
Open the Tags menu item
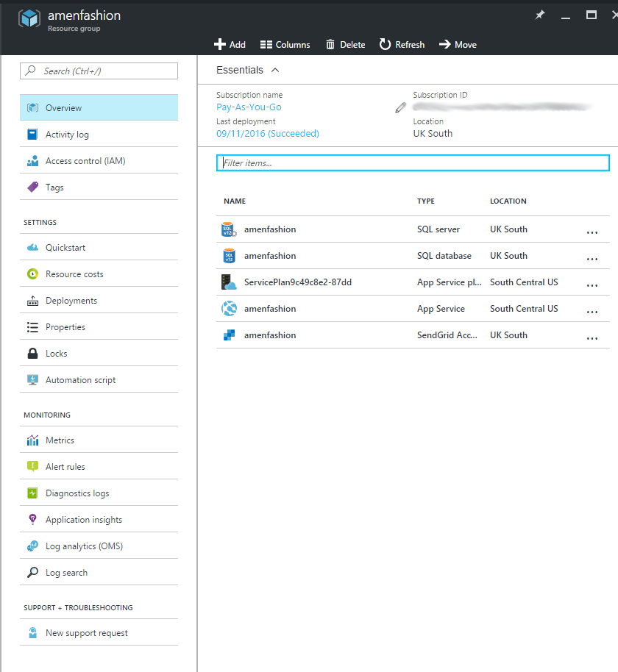tap(99, 187)
